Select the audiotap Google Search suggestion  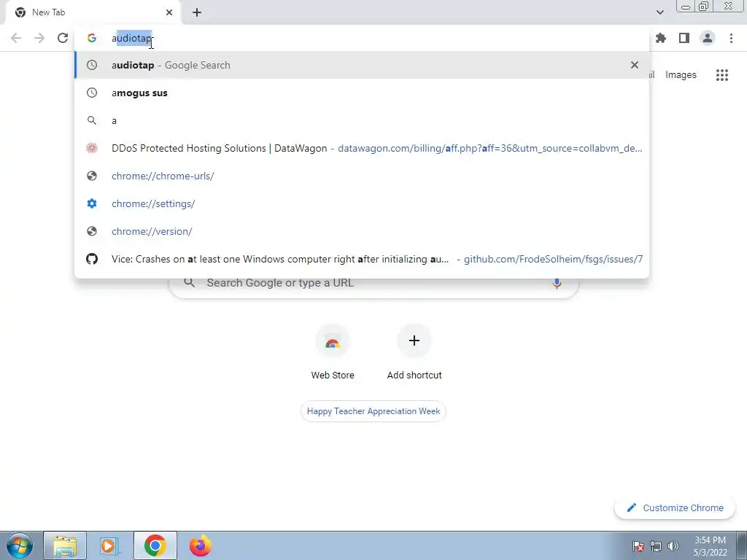(x=362, y=65)
